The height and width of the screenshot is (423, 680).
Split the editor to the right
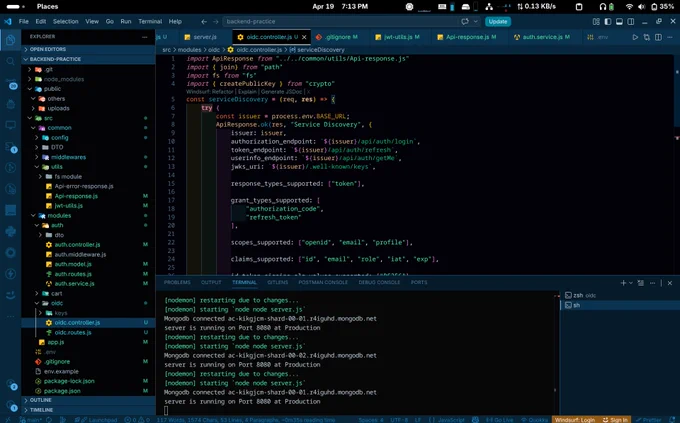coord(658,37)
